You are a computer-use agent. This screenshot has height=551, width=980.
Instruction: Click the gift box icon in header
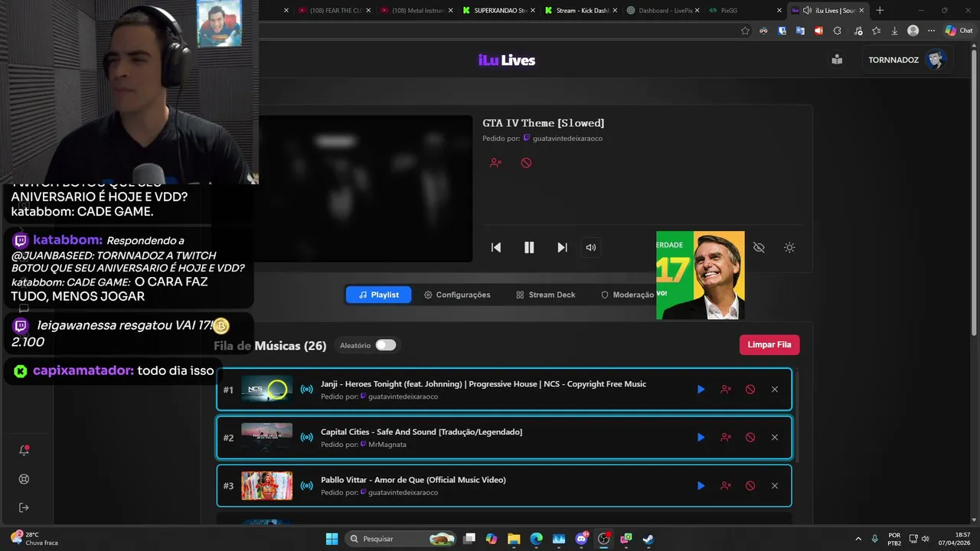pyautogui.click(x=837, y=60)
